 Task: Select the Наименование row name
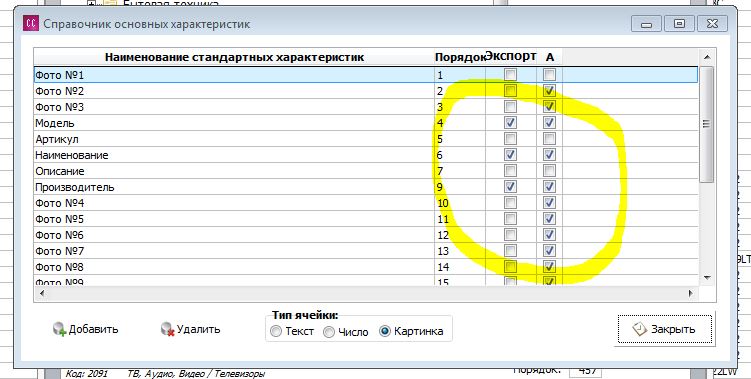click(72, 155)
